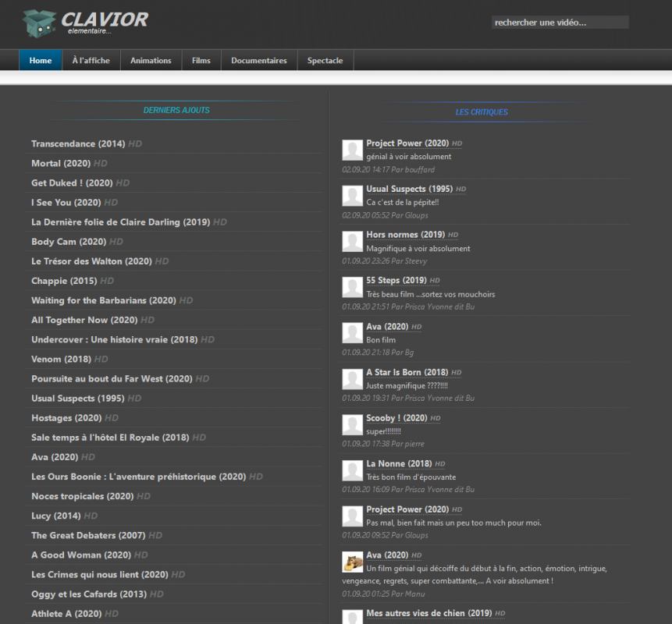Click avatar beside Project Power review by Gloups

point(352,516)
